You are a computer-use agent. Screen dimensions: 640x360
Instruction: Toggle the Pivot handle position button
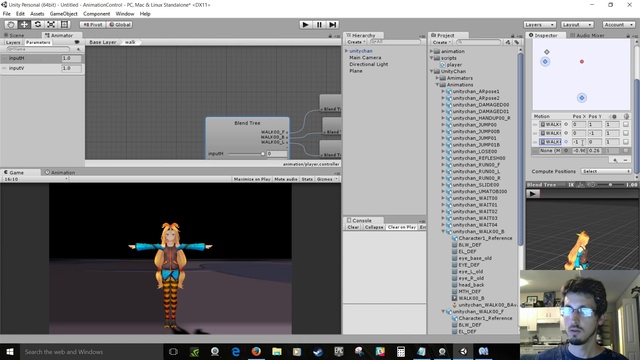93,24
